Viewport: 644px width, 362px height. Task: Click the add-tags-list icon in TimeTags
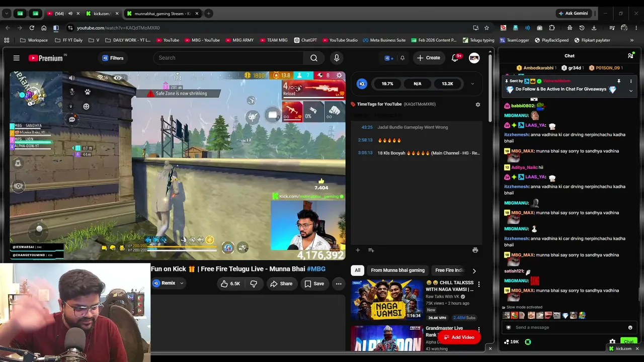[x=371, y=250]
